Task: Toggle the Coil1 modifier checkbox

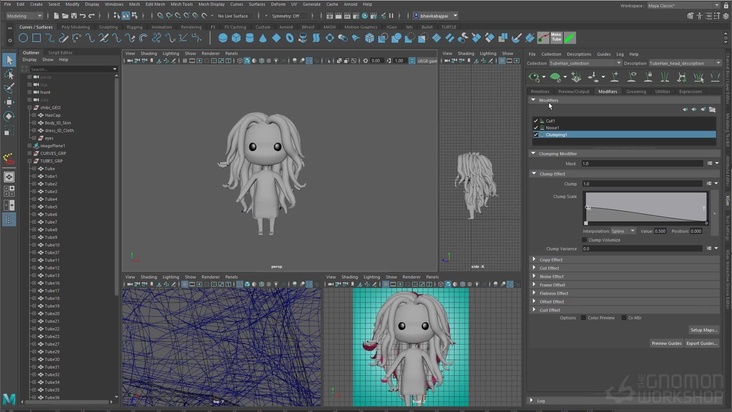Action: click(x=536, y=121)
